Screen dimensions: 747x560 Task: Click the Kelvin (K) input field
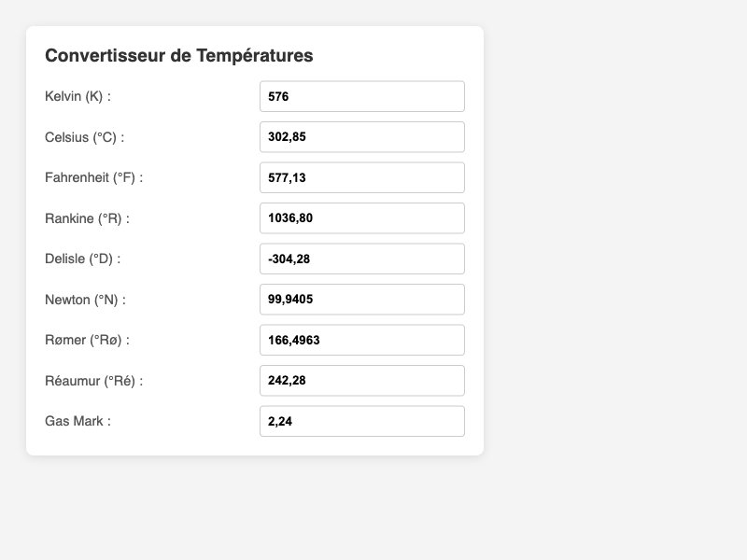(361, 95)
